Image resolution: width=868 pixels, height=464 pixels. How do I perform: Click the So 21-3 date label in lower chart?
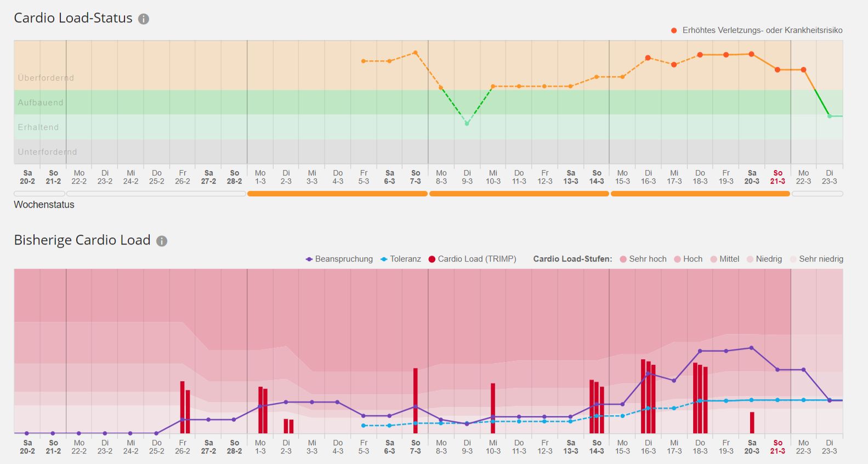pos(778,446)
